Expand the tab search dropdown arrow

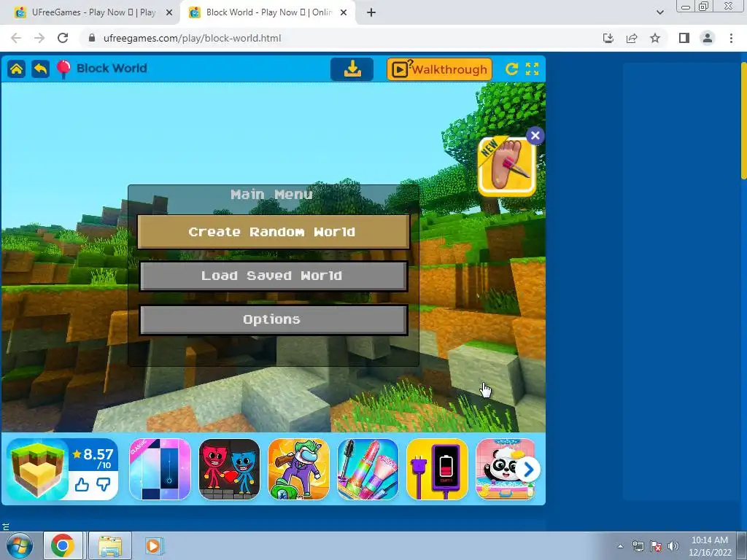(659, 12)
